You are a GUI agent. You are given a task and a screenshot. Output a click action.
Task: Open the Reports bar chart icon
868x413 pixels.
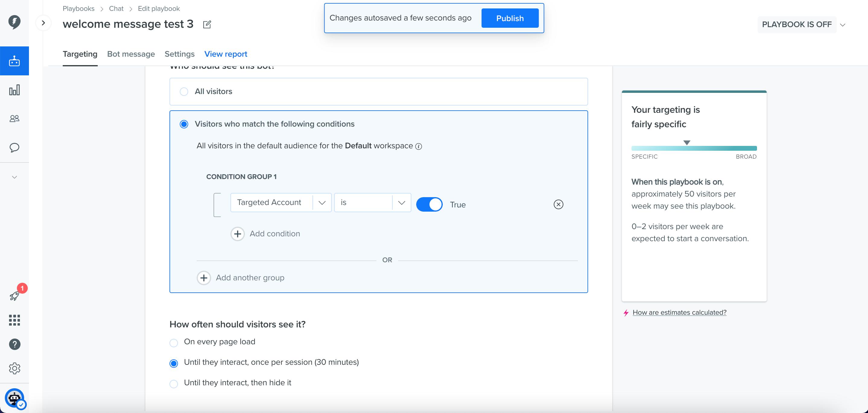tap(14, 90)
